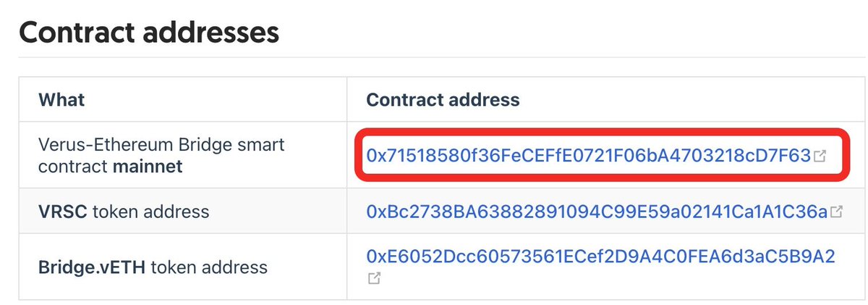Click external-link icon next to VRSC token address

pyautogui.click(x=836, y=212)
